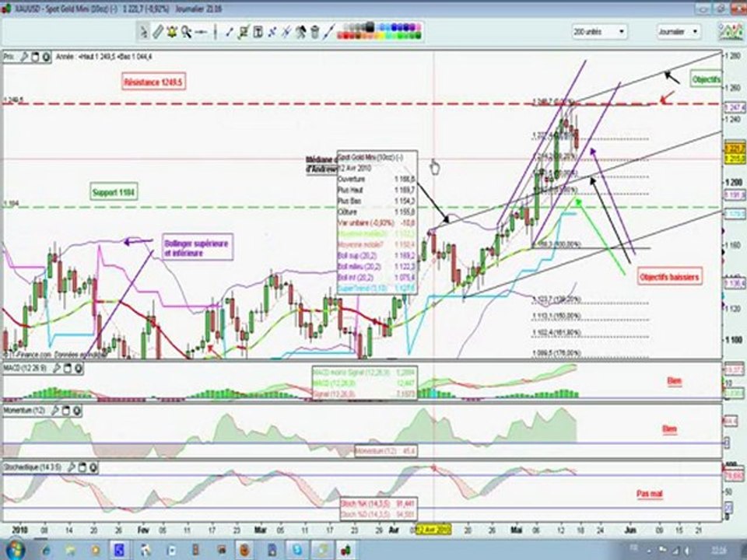
Task: Click the Stochastique (14 3 5) panel title
Action: 33,467
